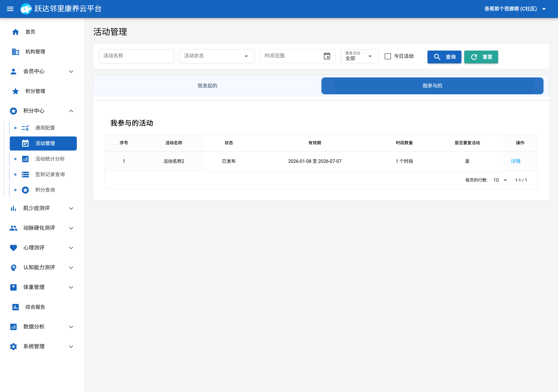The height and width of the screenshot is (392, 558).
Task: Click the star icon for 积分管理
Action: pos(16,91)
